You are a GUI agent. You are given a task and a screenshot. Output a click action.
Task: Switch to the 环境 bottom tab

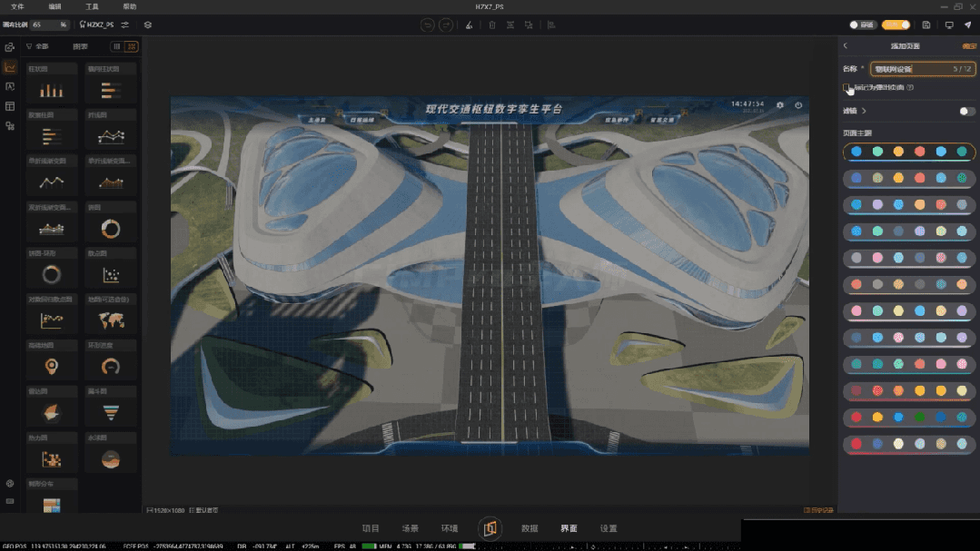[x=450, y=528]
